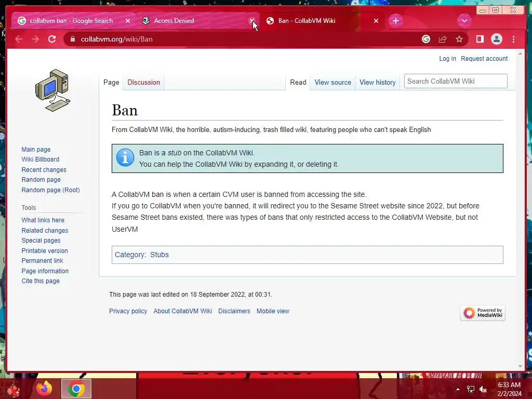Image resolution: width=532 pixels, height=399 pixels.
Task: Open Recent changes in sidebar
Action: [x=44, y=169]
